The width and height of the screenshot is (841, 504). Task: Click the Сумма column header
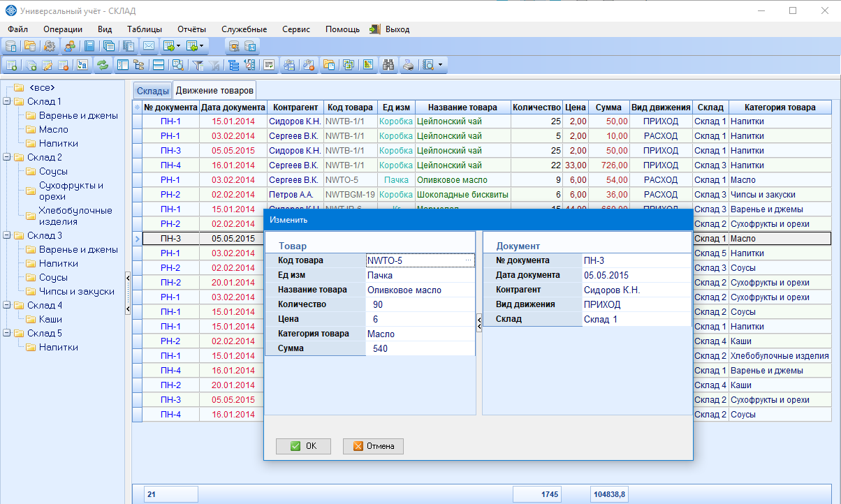609,108
